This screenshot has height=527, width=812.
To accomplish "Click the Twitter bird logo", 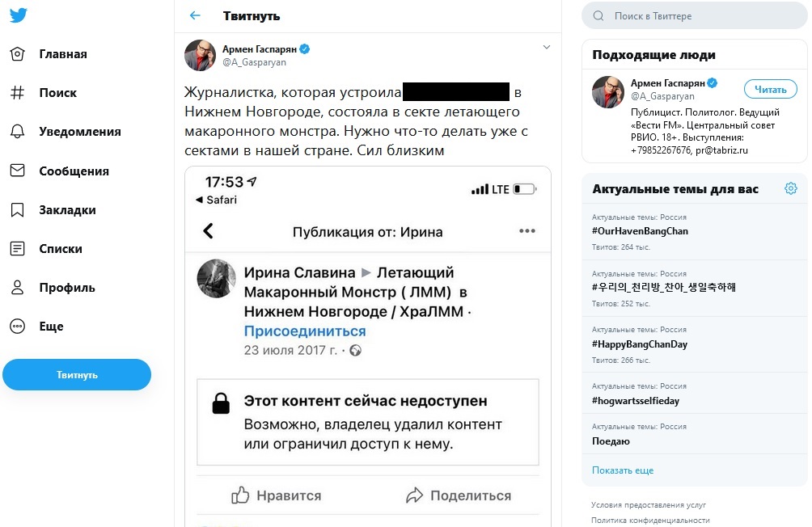I will pos(18,15).
